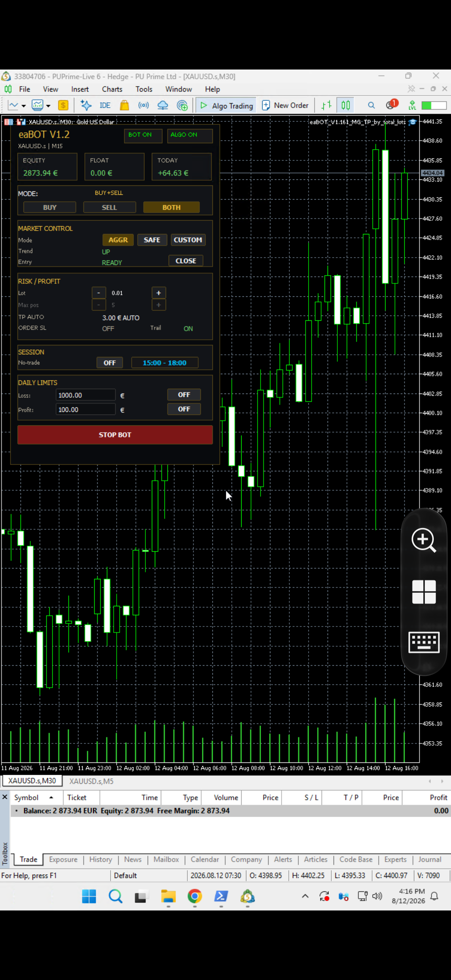This screenshot has width=451, height=980.
Task: Toggle Trail ON setting
Action: [188, 328]
